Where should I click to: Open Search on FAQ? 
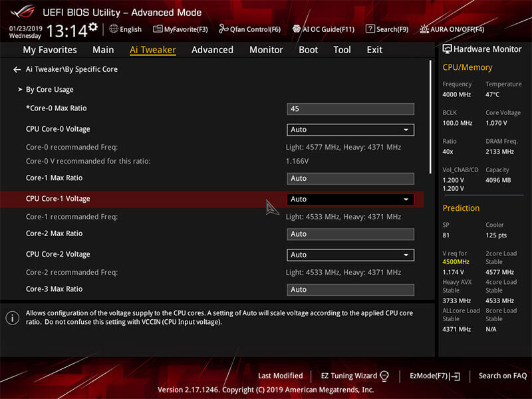(x=503, y=376)
